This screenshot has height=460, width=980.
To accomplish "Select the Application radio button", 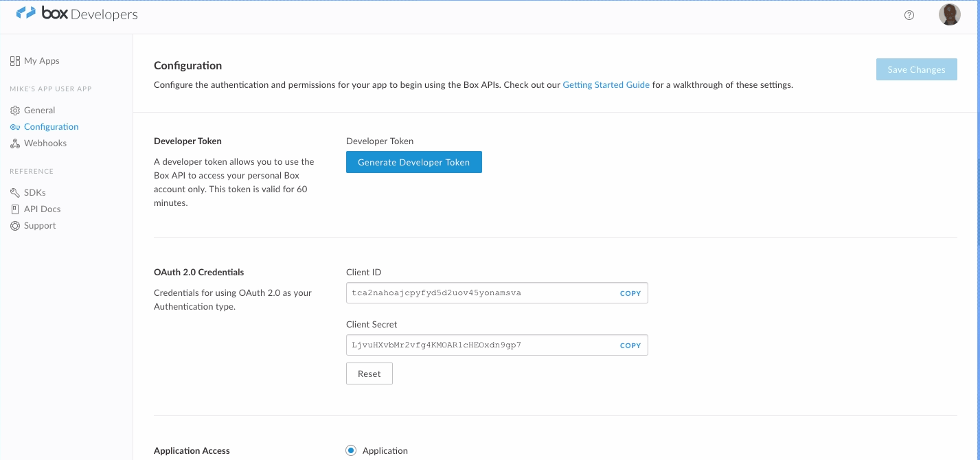I will (351, 451).
